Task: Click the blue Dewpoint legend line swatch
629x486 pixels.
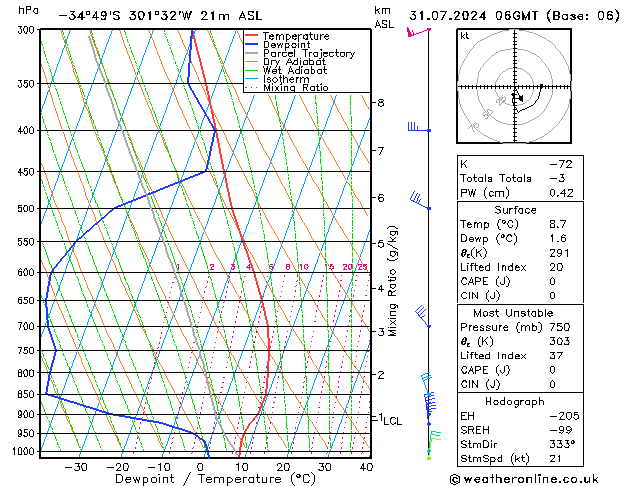Action: click(x=252, y=45)
